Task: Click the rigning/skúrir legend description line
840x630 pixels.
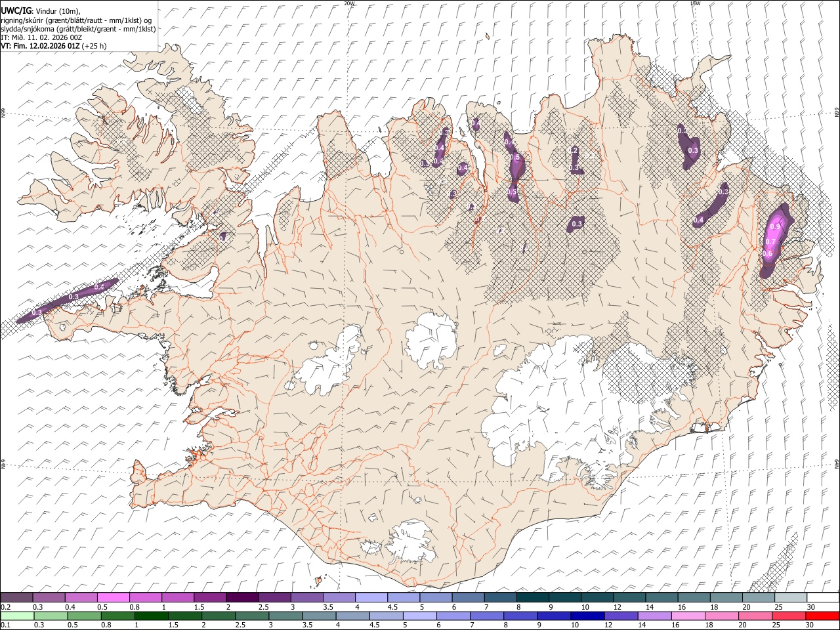Action: pyautogui.click(x=76, y=20)
